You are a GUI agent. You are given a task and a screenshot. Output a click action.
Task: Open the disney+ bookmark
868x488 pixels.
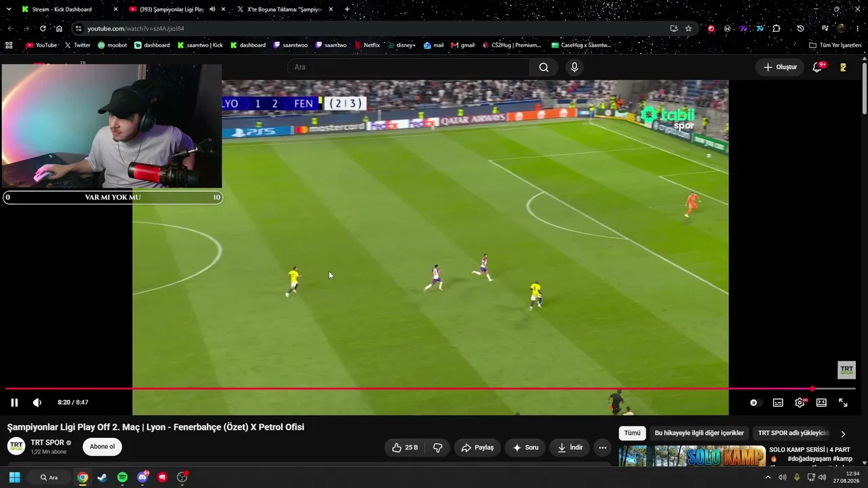click(401, 45)
